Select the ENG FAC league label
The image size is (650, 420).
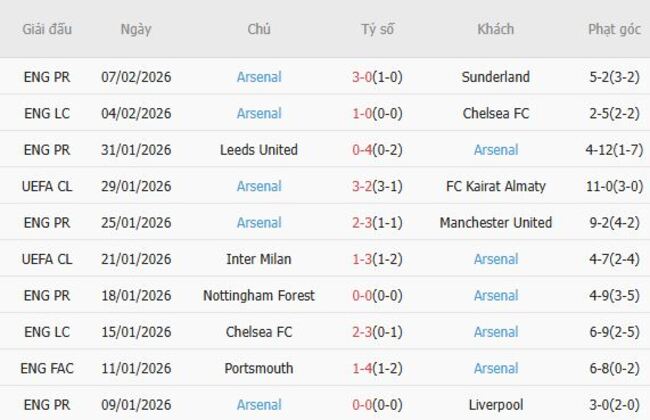[x=47, y=369]
